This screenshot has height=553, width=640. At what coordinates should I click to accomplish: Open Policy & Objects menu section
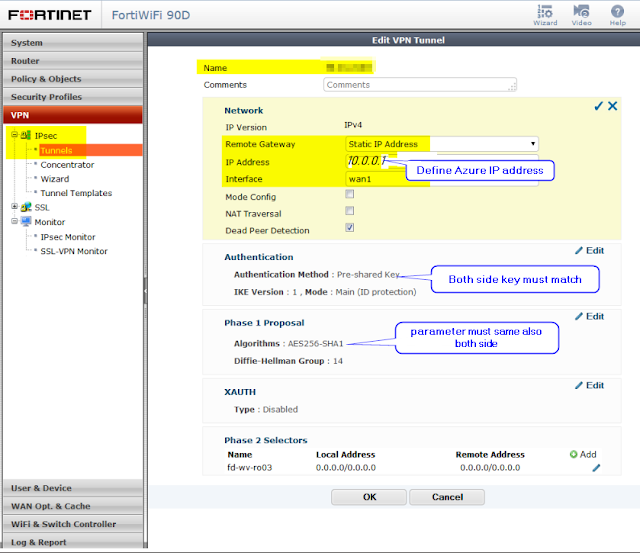coord(73,78)
